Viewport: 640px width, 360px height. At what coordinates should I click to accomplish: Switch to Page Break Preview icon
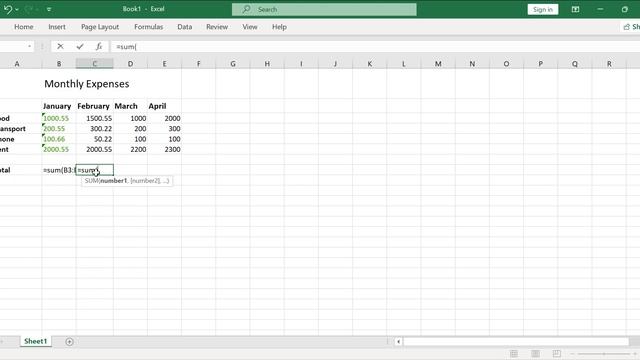556,353
